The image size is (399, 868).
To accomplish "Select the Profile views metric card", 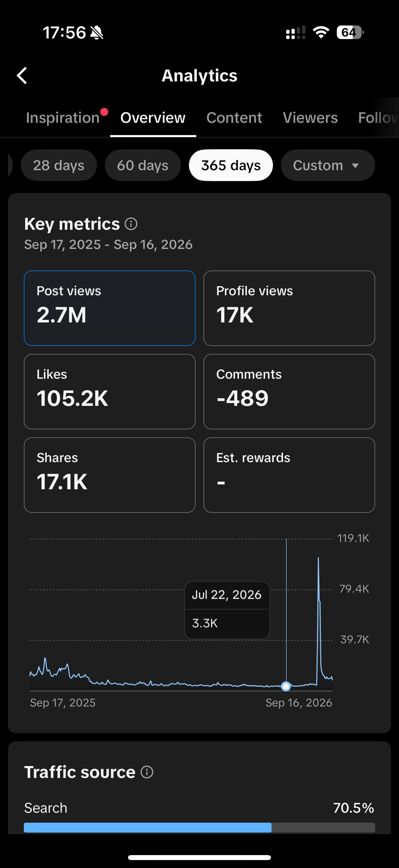I will click(289, 308).
